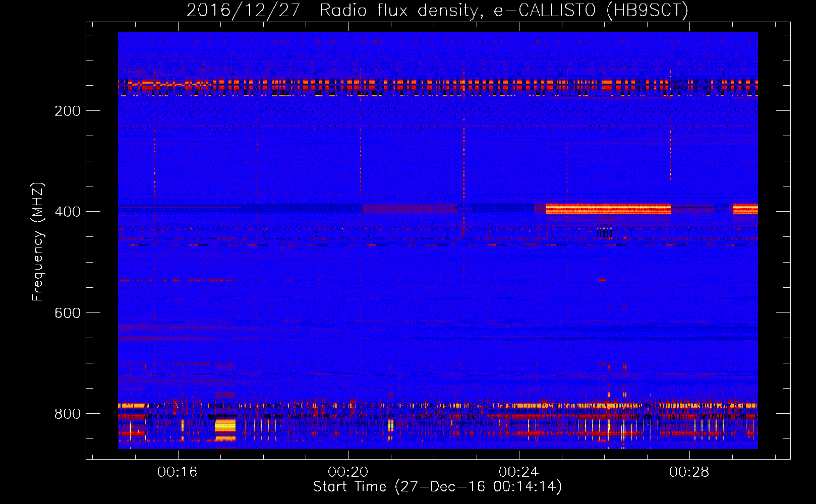816x504 pixels.
Task: Click the short red band at 400 MHz at right edge
Action: 745,209
